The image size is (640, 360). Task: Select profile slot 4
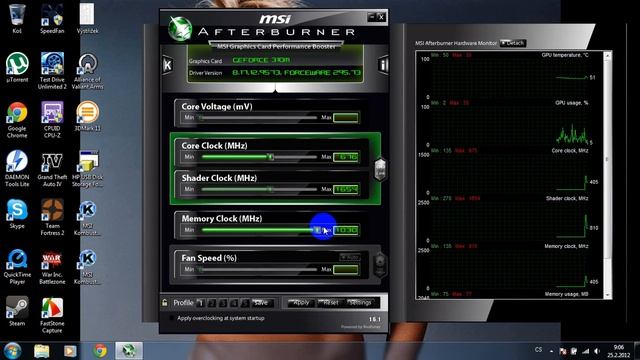tap(233, 303)
